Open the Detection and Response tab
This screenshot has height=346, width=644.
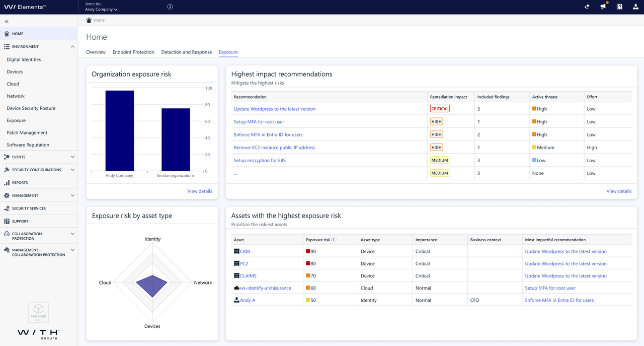tap(186, 52)
